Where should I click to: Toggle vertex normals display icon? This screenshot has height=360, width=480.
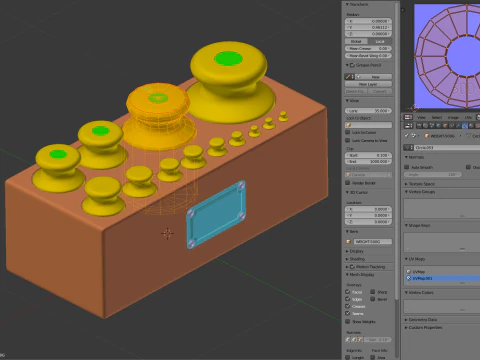348,339
